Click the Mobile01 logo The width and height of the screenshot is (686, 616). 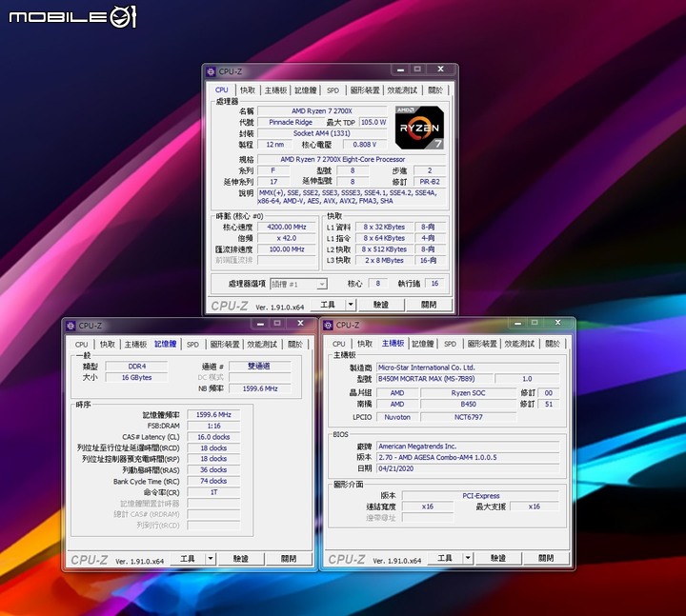click(72, 17)
